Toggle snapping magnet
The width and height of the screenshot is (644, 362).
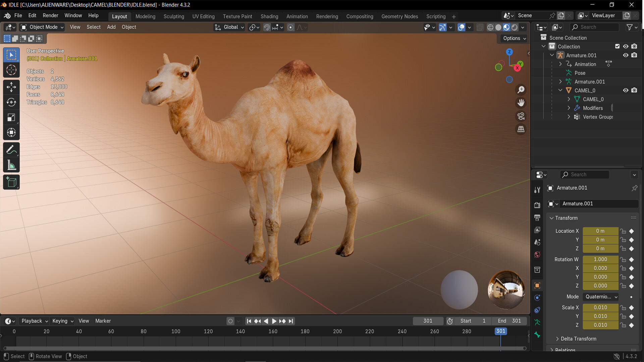[x=267, y=27]
